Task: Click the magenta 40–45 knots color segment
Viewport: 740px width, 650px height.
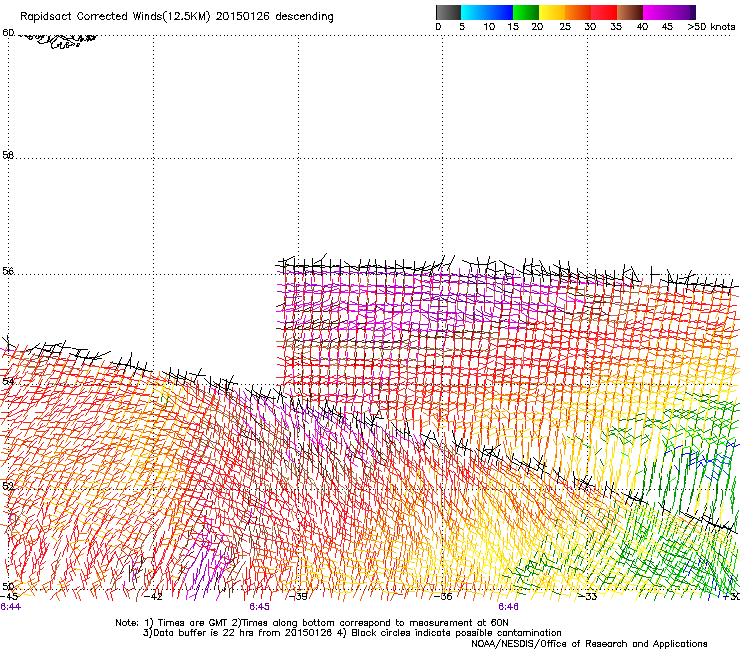Action: click(656, 12)
